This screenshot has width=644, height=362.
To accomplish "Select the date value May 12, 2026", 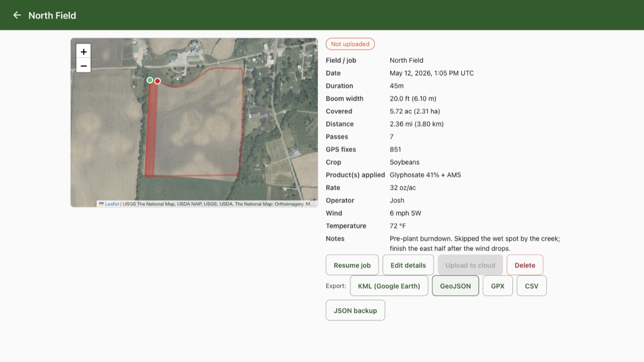I will click(431, 73).
